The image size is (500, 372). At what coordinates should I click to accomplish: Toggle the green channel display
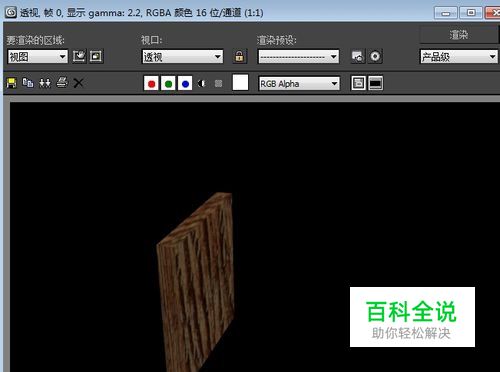[x=168, y=83]
